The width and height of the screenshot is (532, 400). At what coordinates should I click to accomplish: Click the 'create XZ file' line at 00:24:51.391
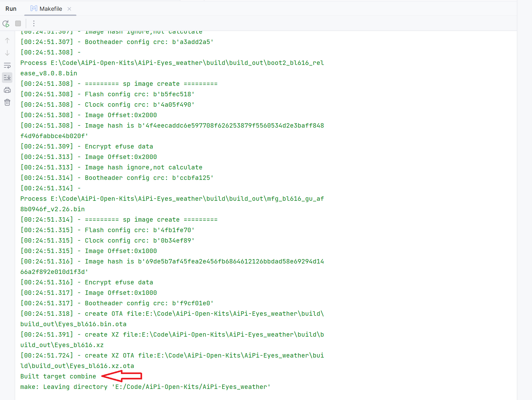[172, 334]
